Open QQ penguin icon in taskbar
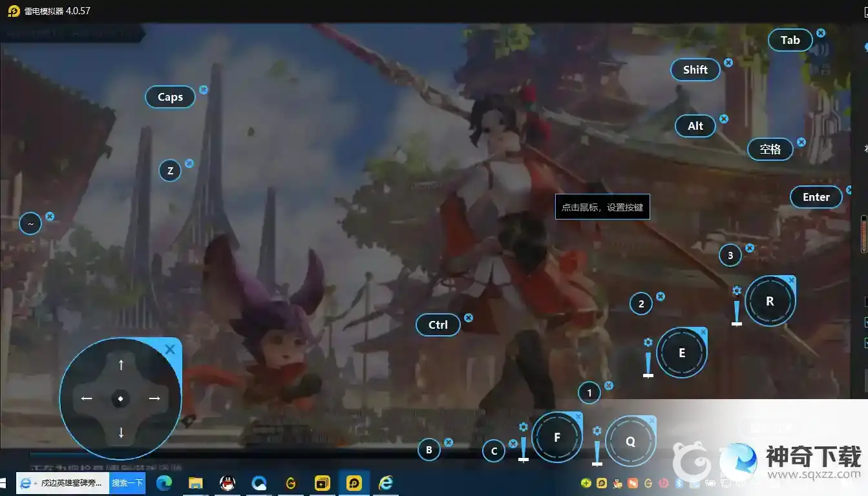 [227, 483]
